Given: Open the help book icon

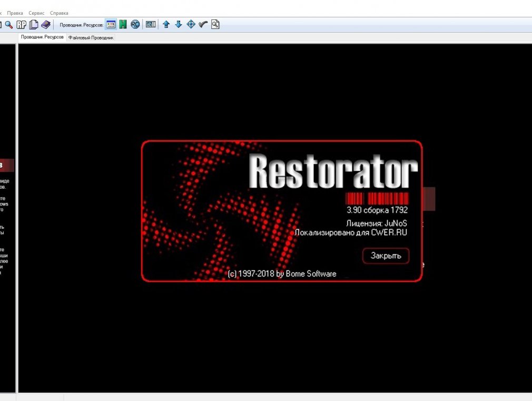Looking at the screenshot, I should click(x=45, y=24).
